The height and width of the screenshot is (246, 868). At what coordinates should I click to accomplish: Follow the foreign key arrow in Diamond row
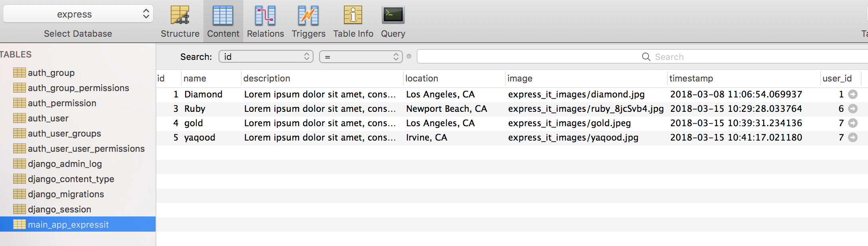(852, 94)
